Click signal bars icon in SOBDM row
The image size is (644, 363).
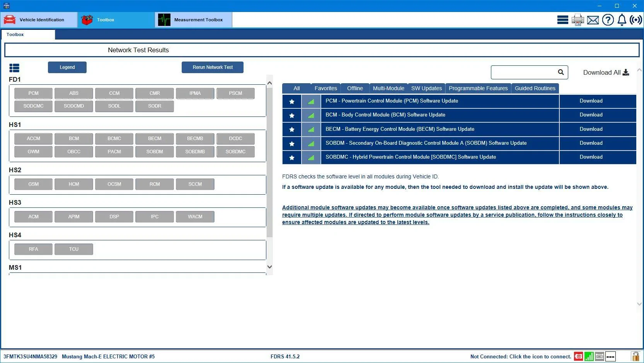point(311,144)
